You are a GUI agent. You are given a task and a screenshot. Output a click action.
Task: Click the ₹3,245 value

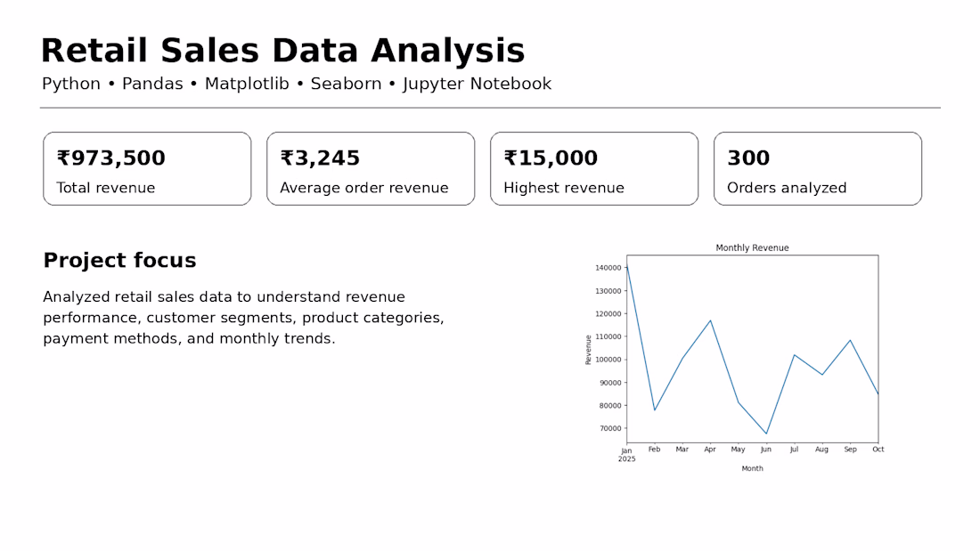(320, 158)
